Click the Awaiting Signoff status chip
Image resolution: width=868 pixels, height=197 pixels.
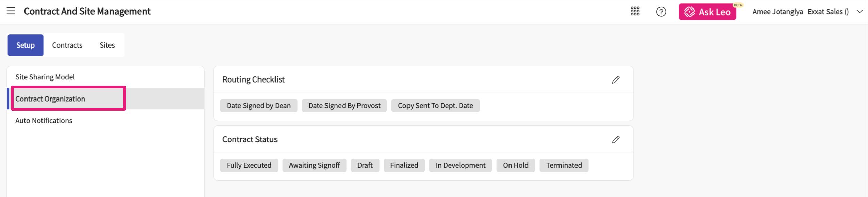click(314, 165)
